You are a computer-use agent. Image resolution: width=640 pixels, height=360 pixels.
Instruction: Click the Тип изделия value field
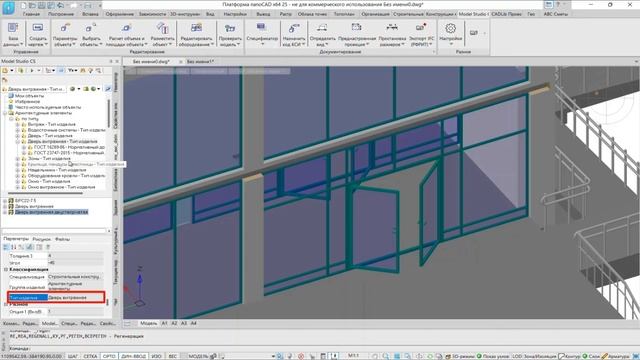coord(76,298)
